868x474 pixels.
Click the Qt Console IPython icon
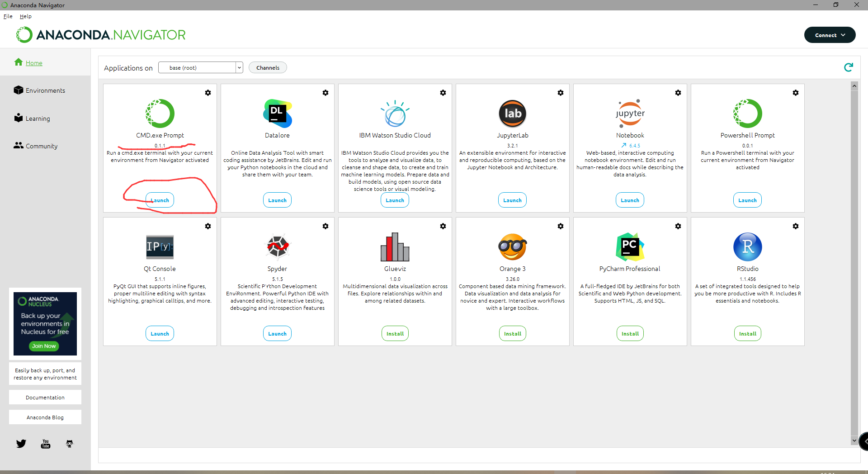[x=160, y=247]
